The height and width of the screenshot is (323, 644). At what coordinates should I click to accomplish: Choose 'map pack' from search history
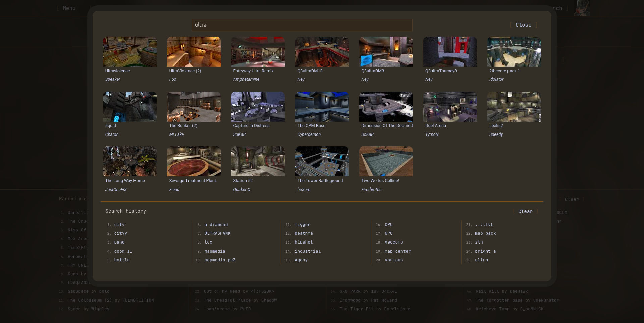(485, 233)
